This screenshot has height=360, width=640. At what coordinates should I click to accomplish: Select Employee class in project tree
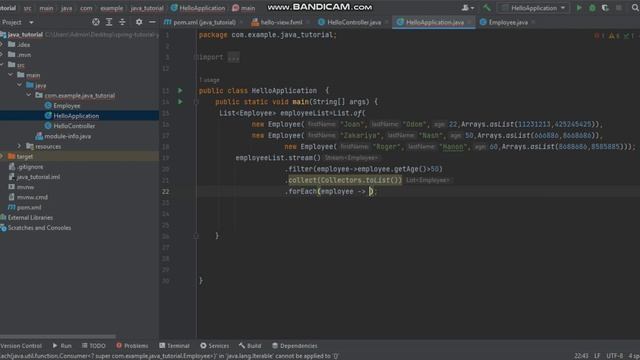tap(66, 106)
